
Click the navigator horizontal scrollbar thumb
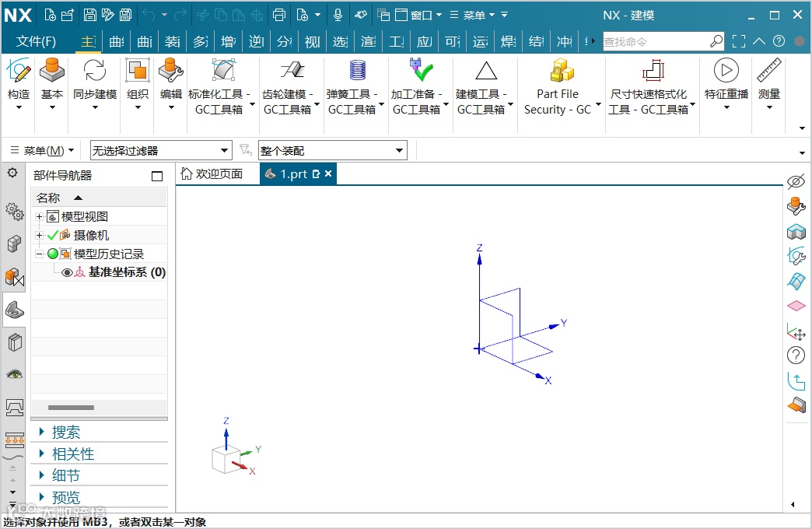click(x=71, y=408)
